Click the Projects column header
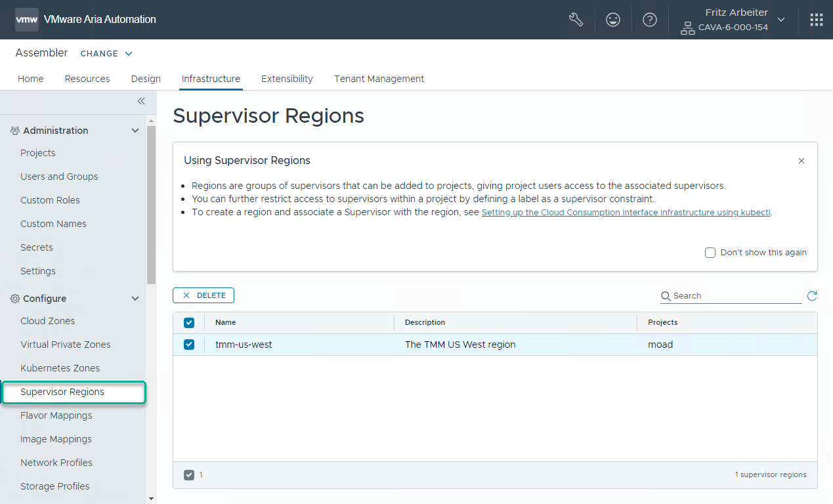Image resolution: width=833 pixels, height=504 pixels. pos(663,322)
